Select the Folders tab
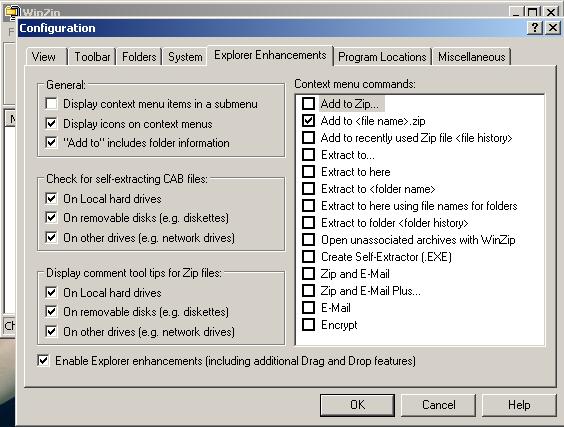This screenshot has width=564, height=427. pos(139,57)
